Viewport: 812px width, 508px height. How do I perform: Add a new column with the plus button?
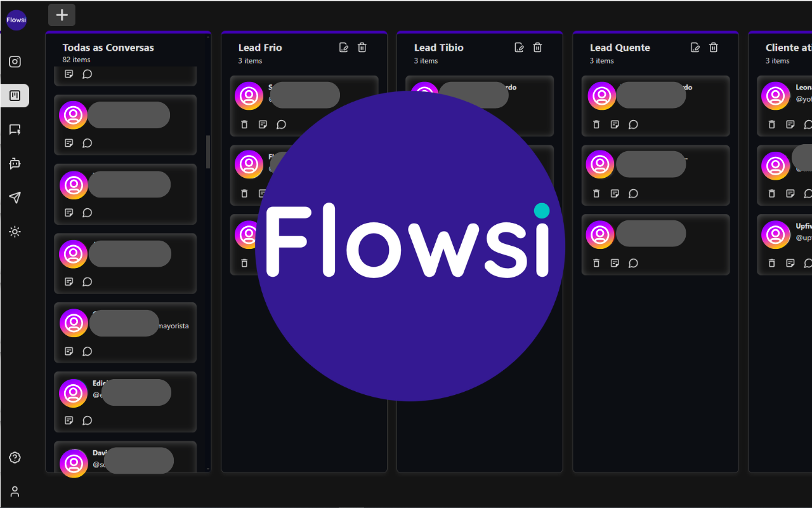click(62, 15)
